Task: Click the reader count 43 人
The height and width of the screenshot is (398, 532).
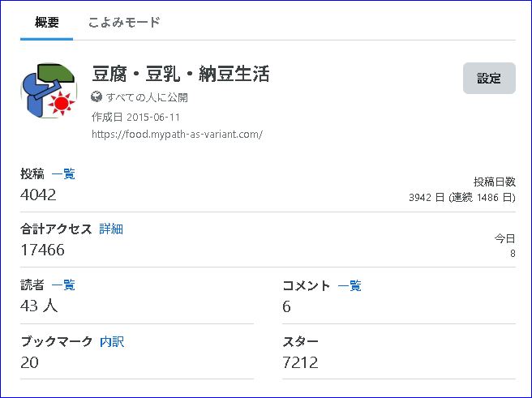Action: coord(39,306)
